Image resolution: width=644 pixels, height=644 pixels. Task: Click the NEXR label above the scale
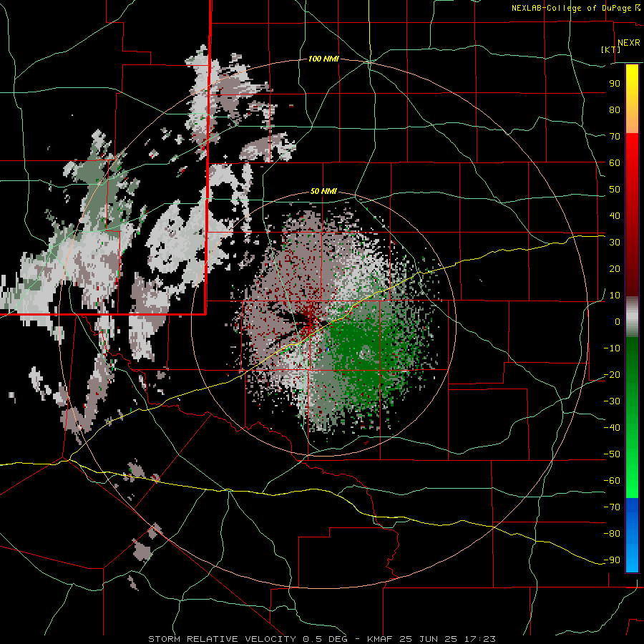(628, 43)
